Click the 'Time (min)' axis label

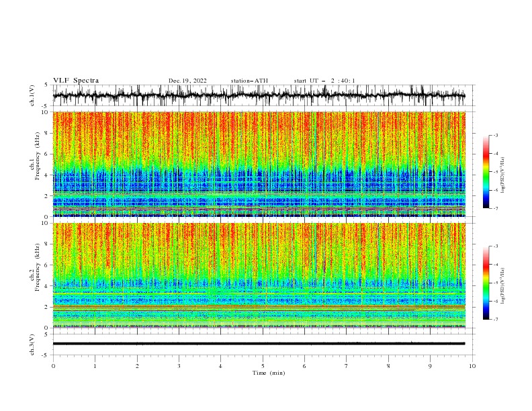[x=269, y=373]
